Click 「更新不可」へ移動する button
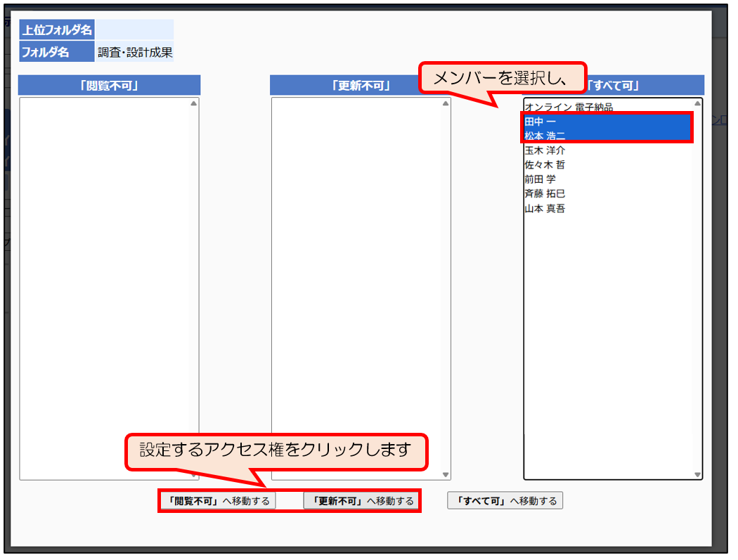The image size is (738, 560). 361,501
